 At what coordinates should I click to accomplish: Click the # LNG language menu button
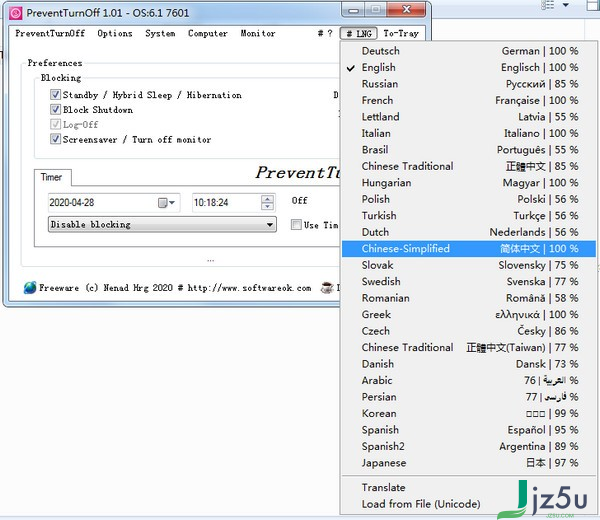click(x=359, y=34)
